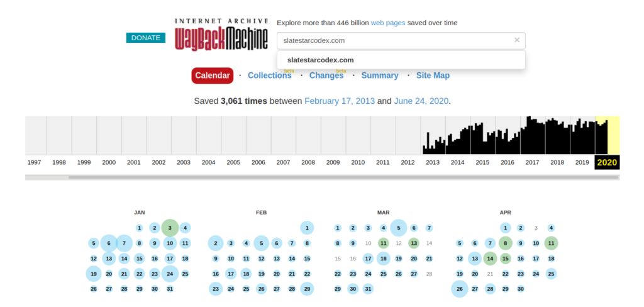Click the Wayback Machine logo
This screenshot has width=644, height=307.
coord(221,35)
